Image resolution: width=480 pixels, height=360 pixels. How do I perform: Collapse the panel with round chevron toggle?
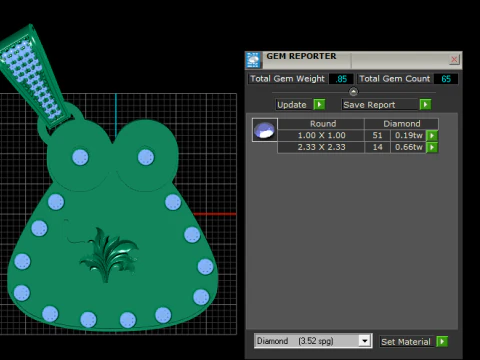(x=353, y=91)
